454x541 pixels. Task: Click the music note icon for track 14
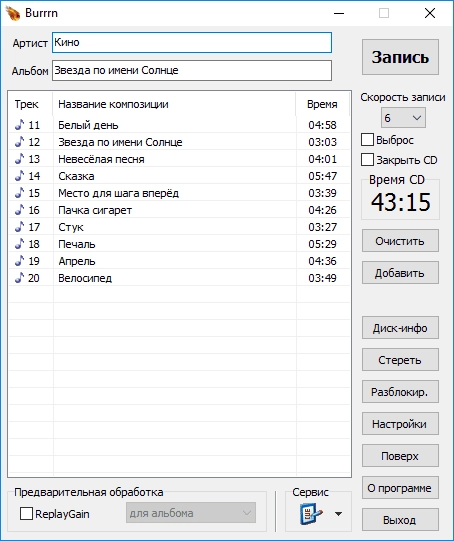click(x=20, y=176)
